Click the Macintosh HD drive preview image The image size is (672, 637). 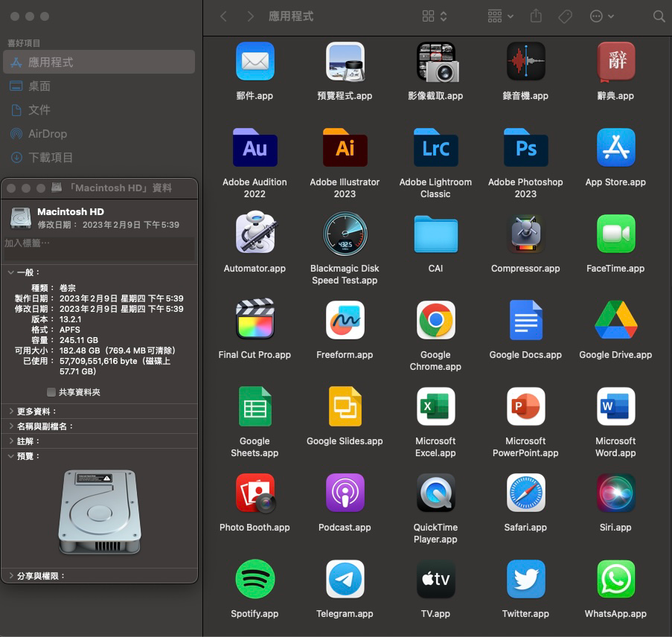click(x=100, y=512)
